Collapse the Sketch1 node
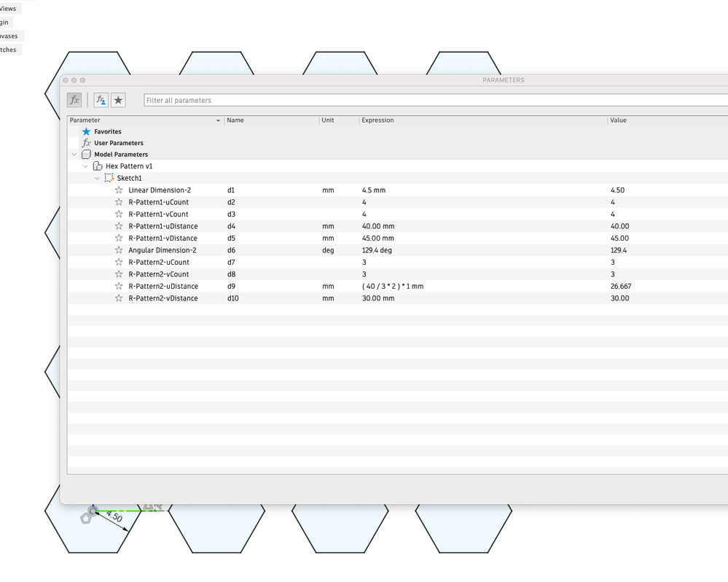 coord(97,178)
